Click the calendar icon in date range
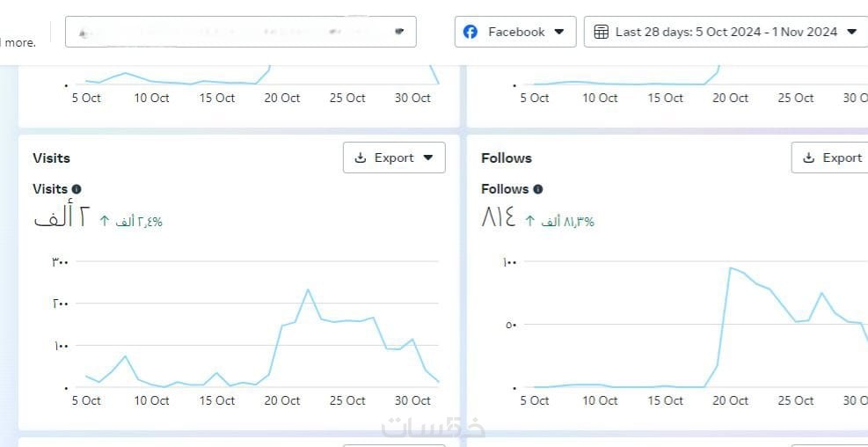 click(602, 32)
